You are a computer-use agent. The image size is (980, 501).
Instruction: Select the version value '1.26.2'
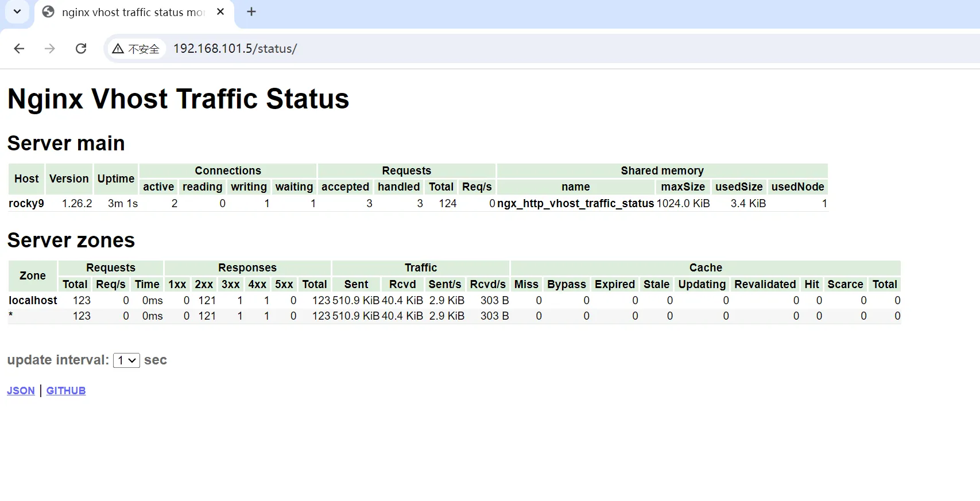(77, 204)
